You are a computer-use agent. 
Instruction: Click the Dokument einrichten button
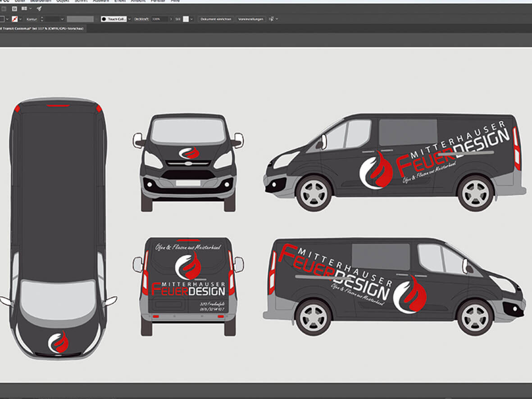(216, 19)
